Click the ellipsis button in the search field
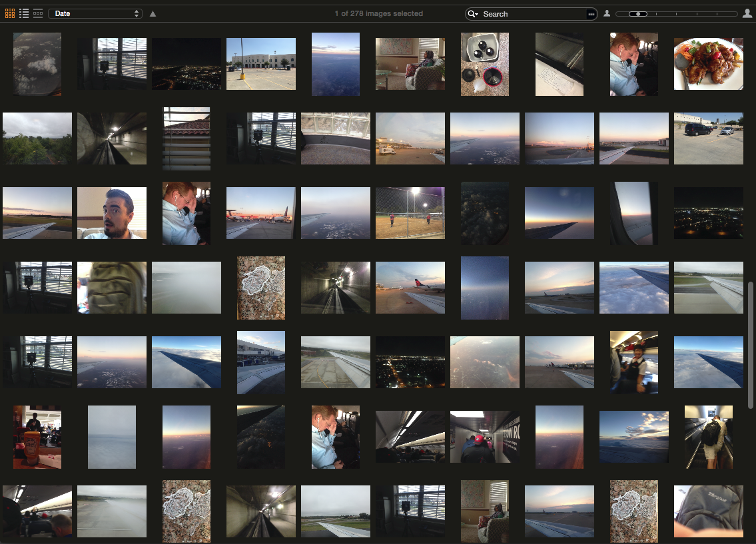756x544 pixels. click(x=591, y=14)
